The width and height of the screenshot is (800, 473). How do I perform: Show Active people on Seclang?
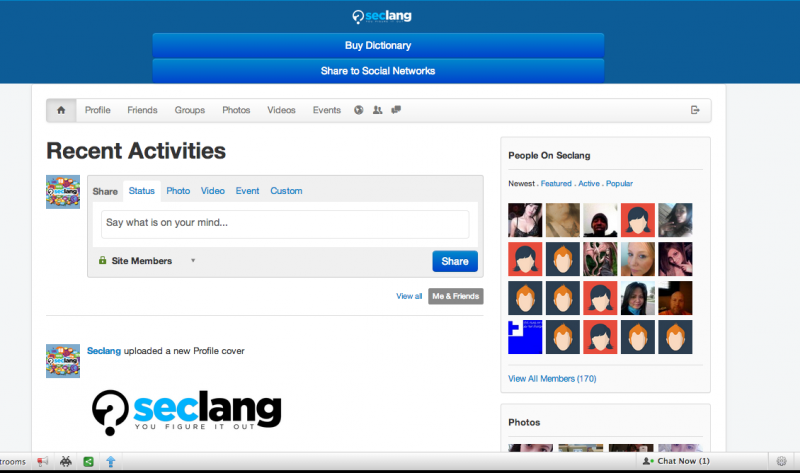point(589,184)
